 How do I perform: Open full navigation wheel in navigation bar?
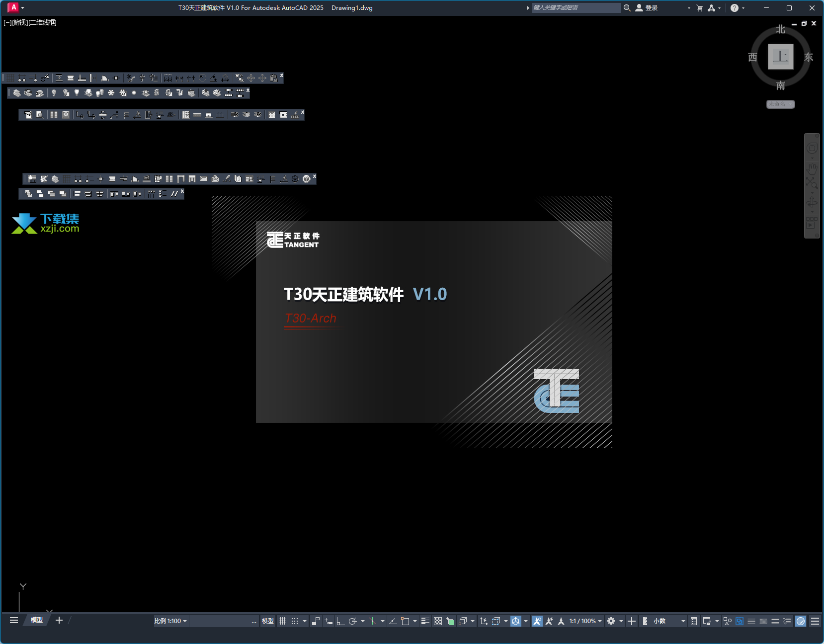(812, 148)
